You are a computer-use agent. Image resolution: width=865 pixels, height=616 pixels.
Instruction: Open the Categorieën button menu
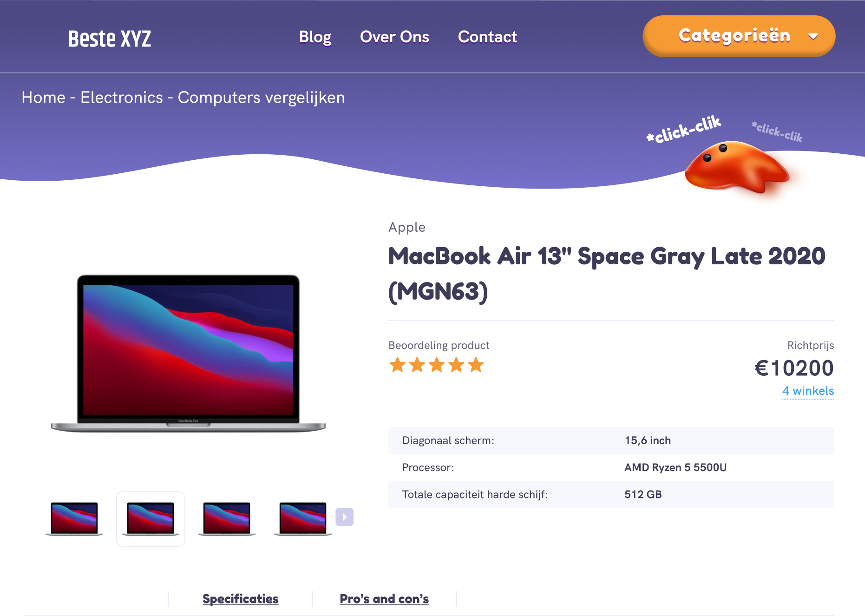(739, 36)
